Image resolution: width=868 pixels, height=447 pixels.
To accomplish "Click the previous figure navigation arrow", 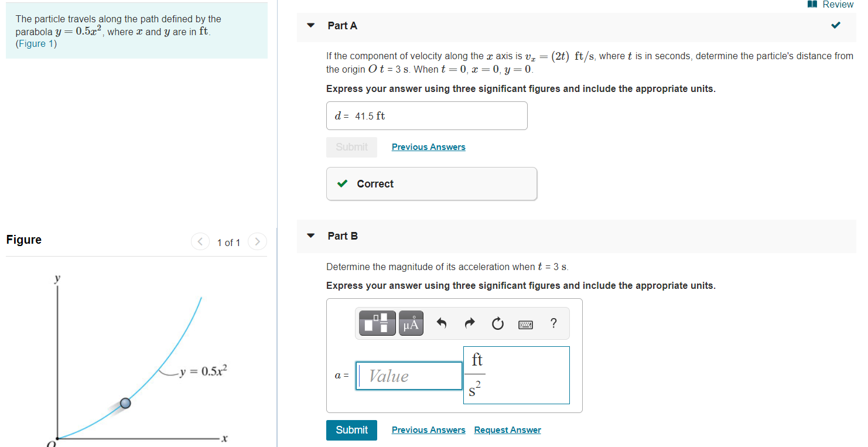I will (200, 241).
